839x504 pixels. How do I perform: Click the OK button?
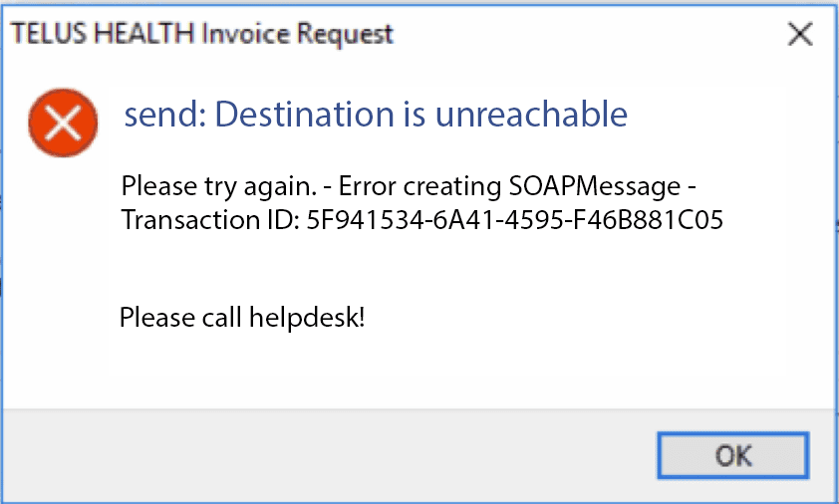click(x=733, y=456)
